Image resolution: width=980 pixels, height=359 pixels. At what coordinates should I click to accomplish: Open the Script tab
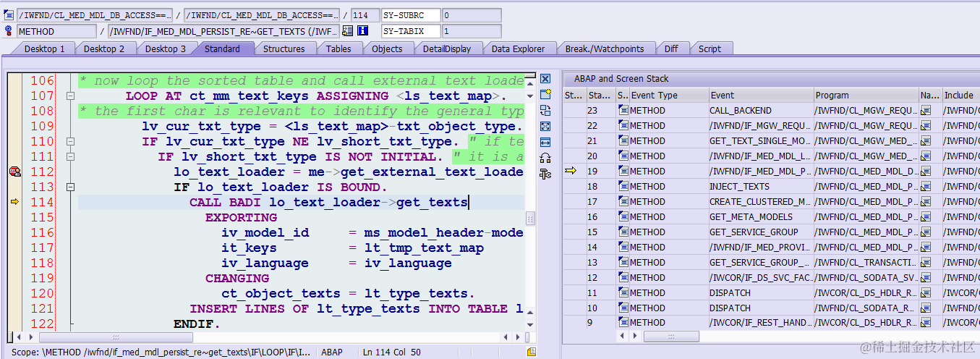[710, 48]
